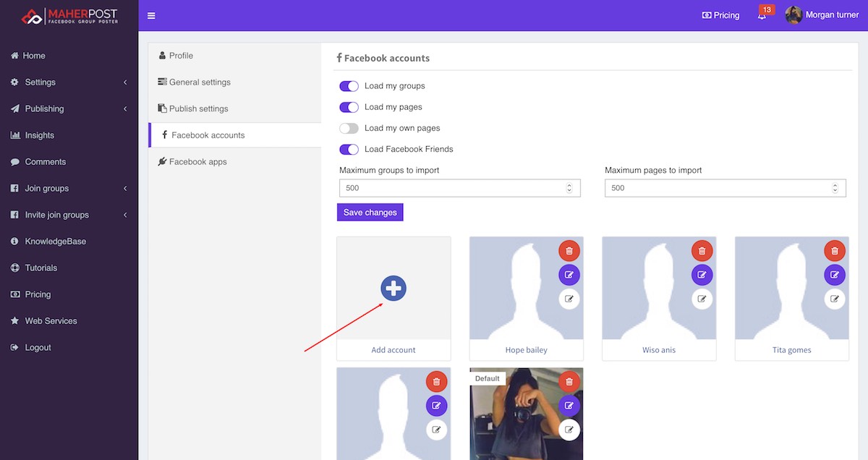Click the Default account photo thumbnail
The image size is (868, 460).
point(527,414)
